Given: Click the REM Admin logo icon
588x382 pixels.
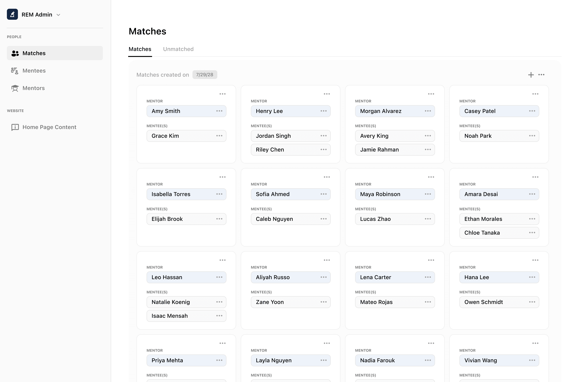Looking at the screenshot, I should pyautogui.click(x=12, y=14).
